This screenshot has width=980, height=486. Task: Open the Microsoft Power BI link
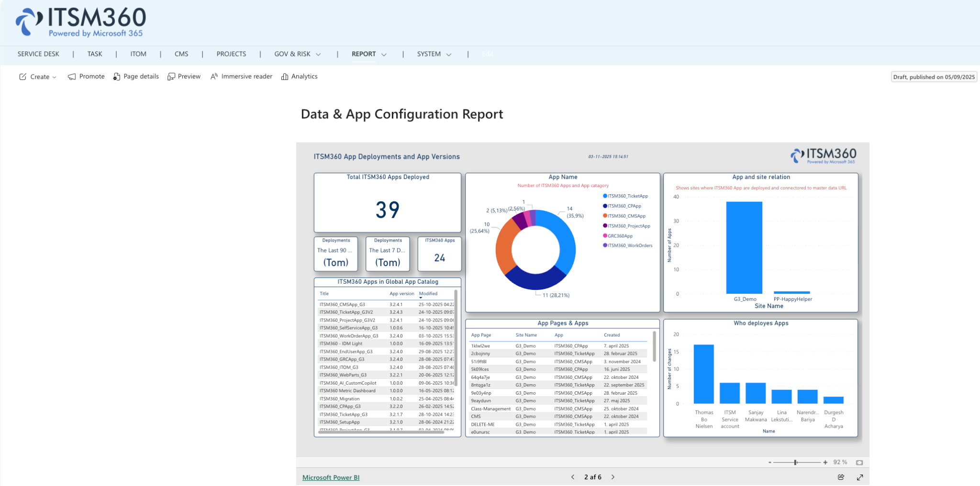coord(331,477)
